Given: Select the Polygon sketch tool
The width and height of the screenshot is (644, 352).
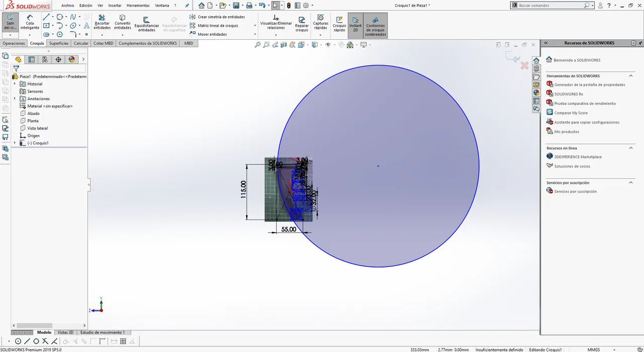Looking at the screenshot, I should coord(60,34).
